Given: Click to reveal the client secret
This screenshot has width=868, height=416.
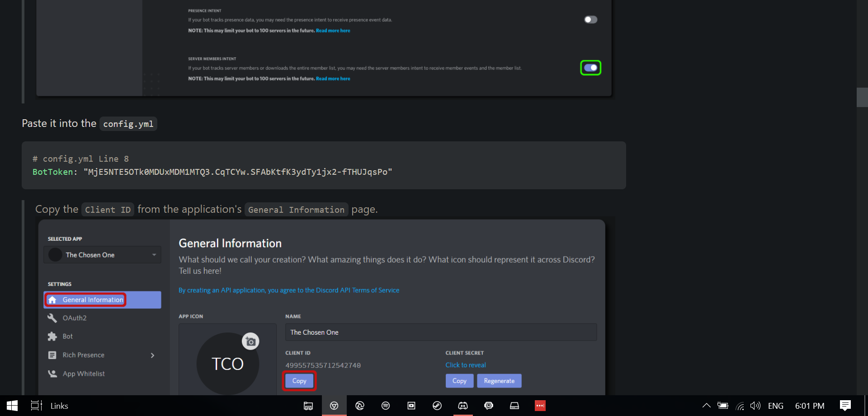Looking at the screenshot, I should click(x=466, y=365).
